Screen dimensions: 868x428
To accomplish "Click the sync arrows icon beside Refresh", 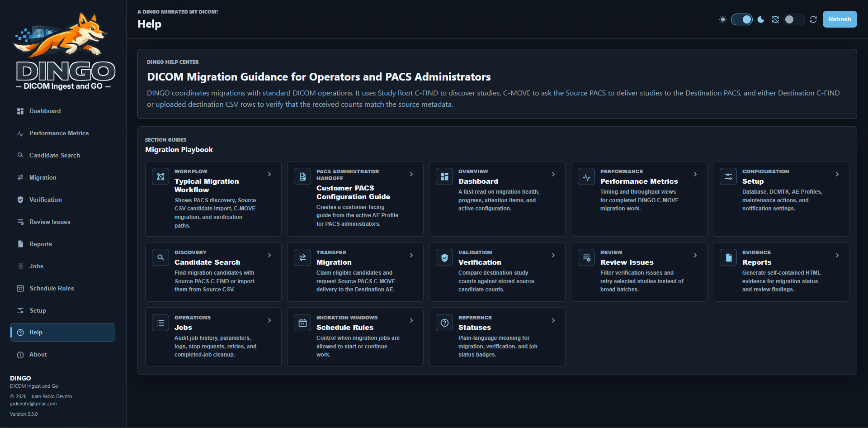I will (x=813, y=19).
